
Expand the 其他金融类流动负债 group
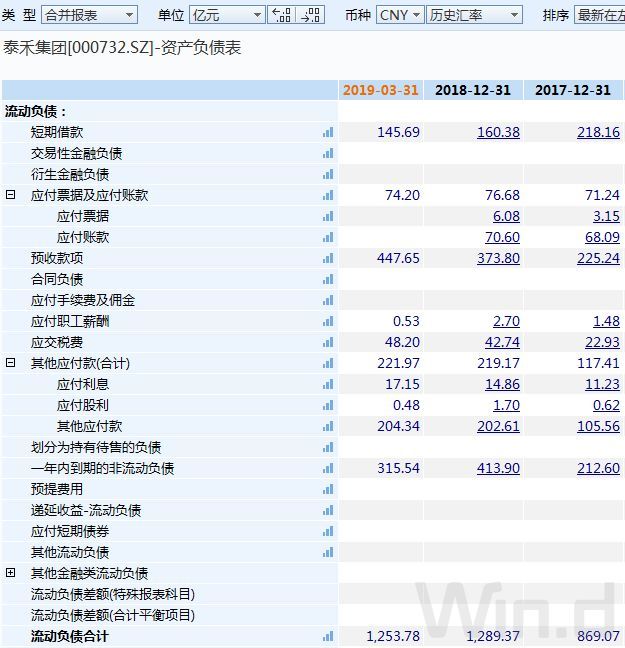pos(10,573)
